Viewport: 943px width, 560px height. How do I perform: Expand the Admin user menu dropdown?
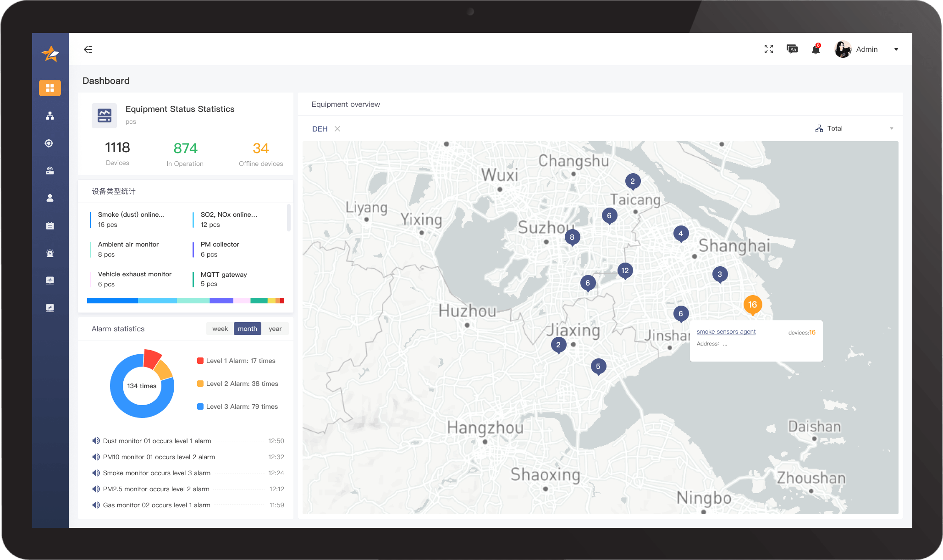[897, 49]
